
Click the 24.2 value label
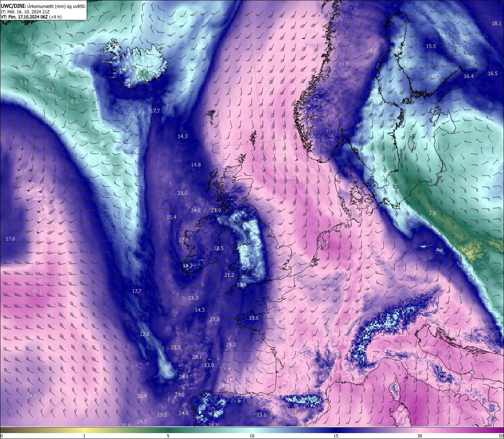pos(196,211)
